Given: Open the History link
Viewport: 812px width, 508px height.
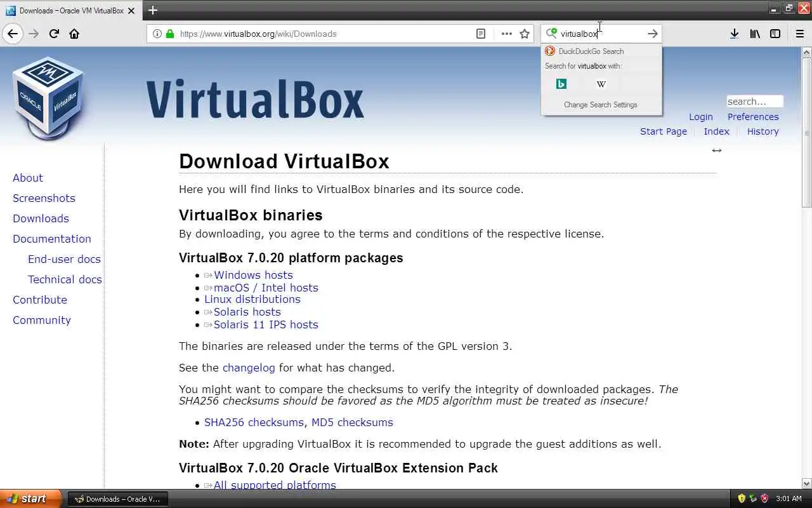Looking at the screenshot, I should [763, 131].
